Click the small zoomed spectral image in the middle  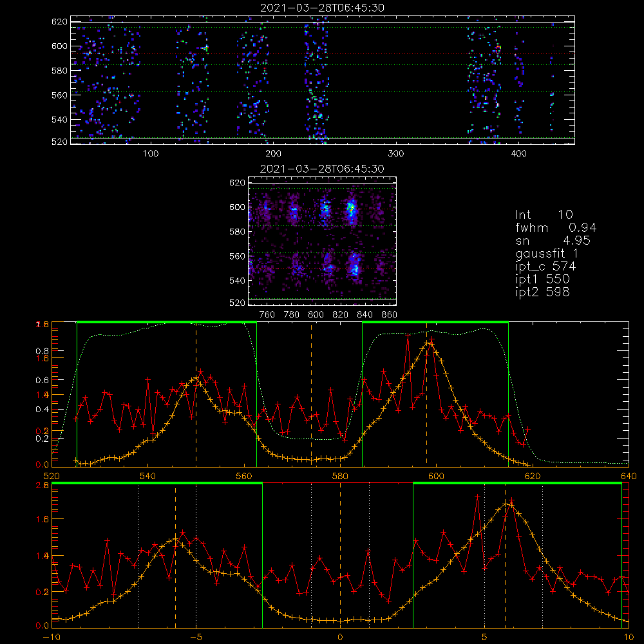coord(322,241)
